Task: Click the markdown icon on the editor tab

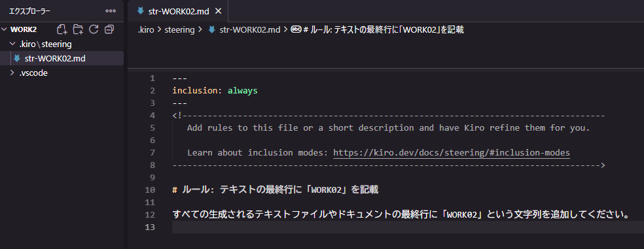Action: point(141,11)
